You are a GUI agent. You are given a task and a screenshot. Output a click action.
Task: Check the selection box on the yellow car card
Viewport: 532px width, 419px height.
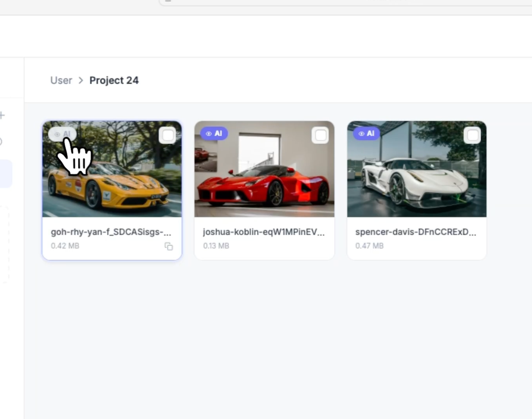coord(168,135)
